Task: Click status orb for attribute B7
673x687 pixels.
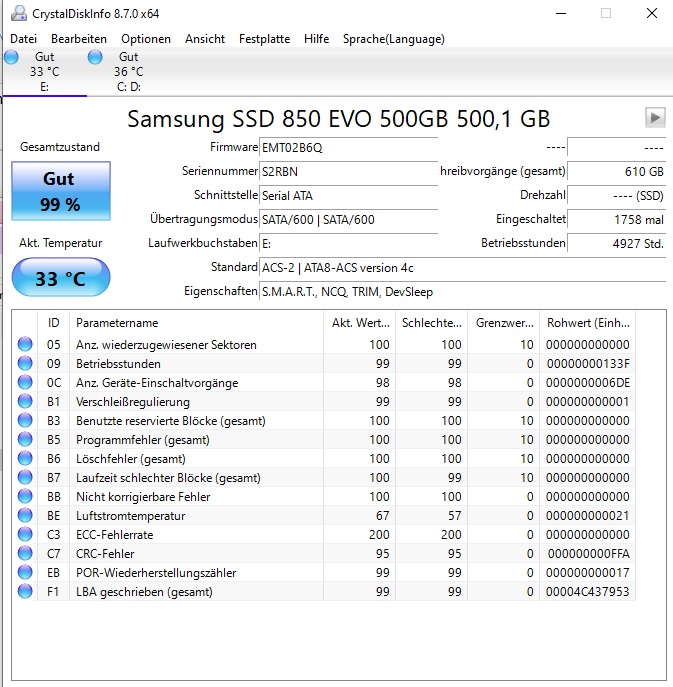Action: point(25,477)
